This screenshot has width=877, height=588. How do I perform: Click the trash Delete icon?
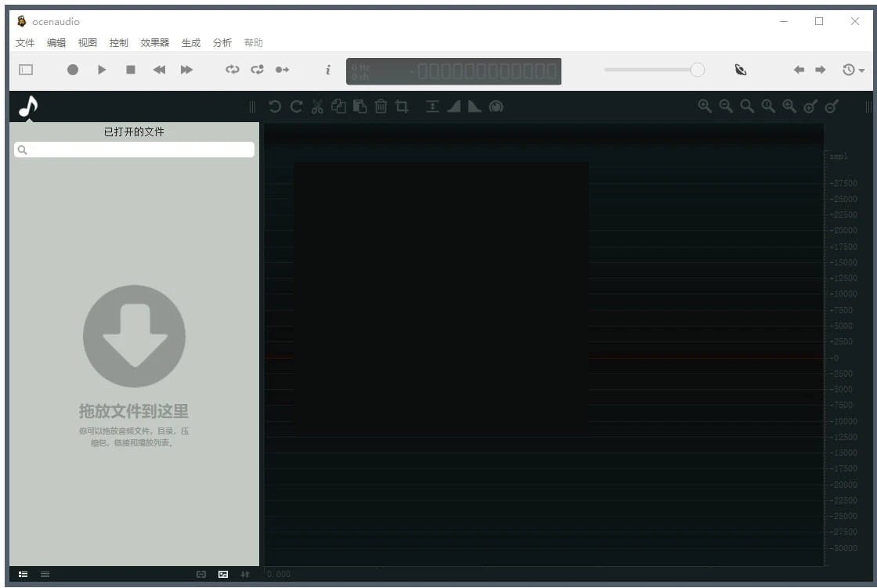click(x=381, y=106)
